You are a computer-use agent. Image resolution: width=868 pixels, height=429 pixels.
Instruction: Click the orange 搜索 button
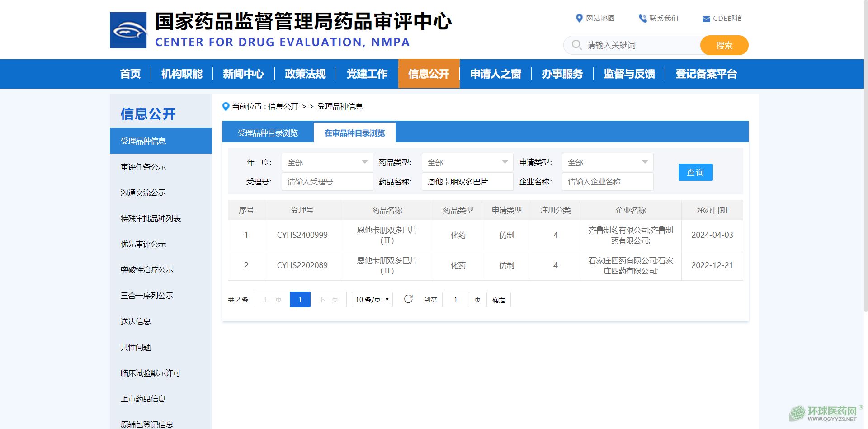coord(724,45)
